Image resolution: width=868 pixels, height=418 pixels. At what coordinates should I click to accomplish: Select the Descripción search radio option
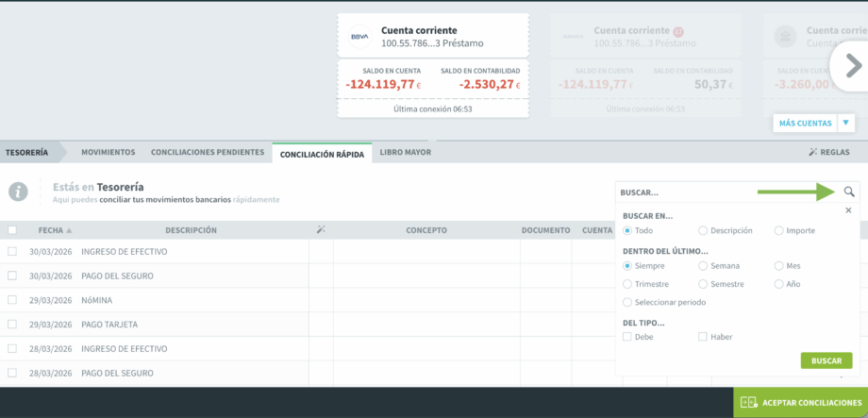703,230
